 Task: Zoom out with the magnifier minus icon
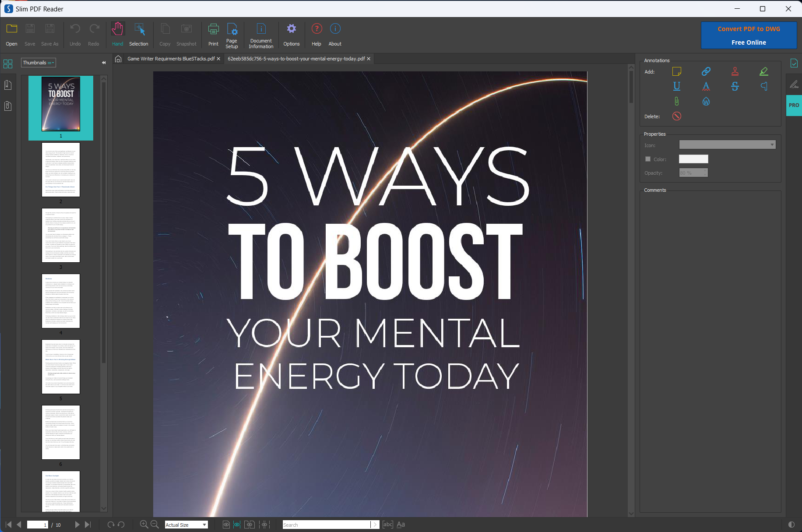click(155, 524)
